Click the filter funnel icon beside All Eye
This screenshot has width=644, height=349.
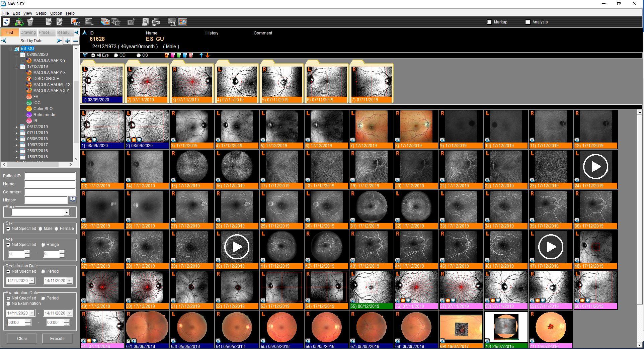(85, 55)
